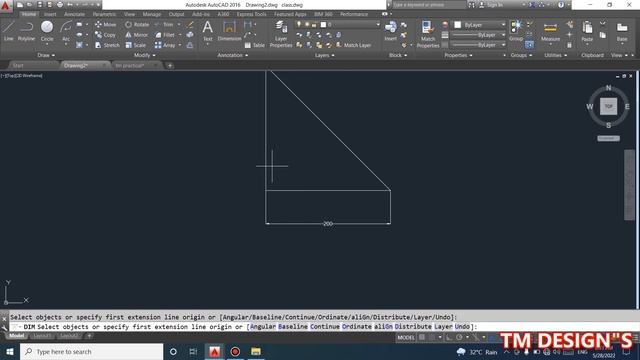Click the Erase tool in Modify panel
This screenshot has height=360, width=640.
coord(190,24)
